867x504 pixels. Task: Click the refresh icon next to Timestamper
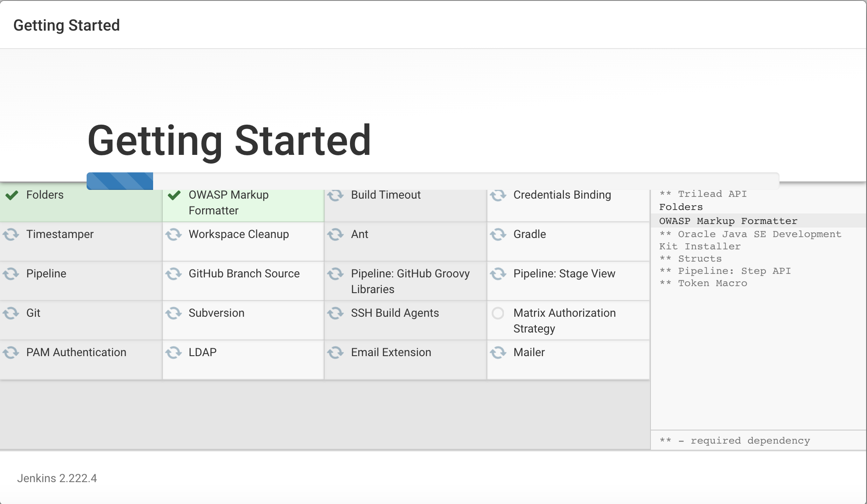pos(11,234)
